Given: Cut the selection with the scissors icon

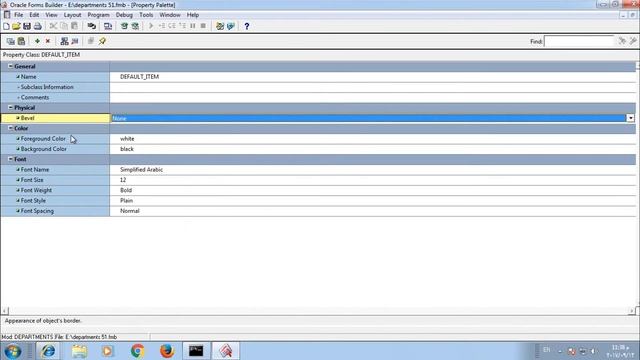Looking at the screenshot, I should [53, 26].
